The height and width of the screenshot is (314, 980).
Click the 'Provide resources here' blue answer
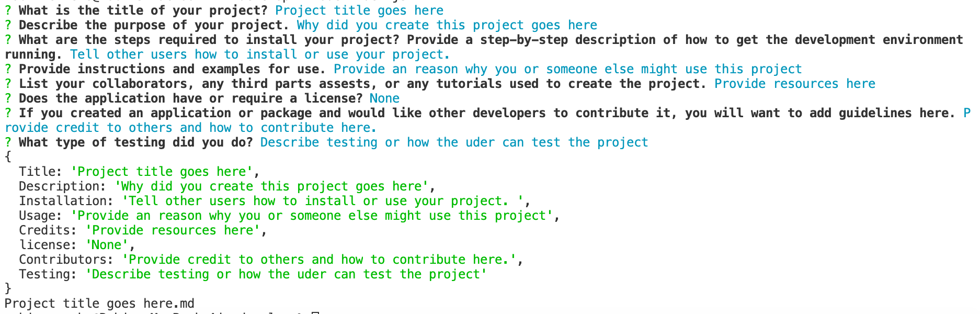point(795,84)
